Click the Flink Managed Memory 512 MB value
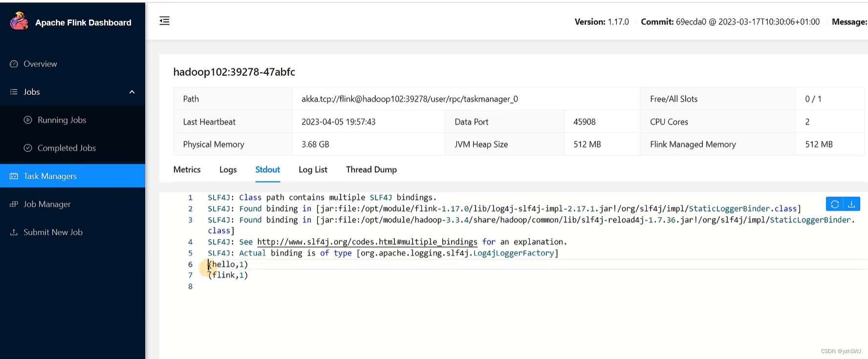This screenshot has height=359, width=868. pos(819,144)
